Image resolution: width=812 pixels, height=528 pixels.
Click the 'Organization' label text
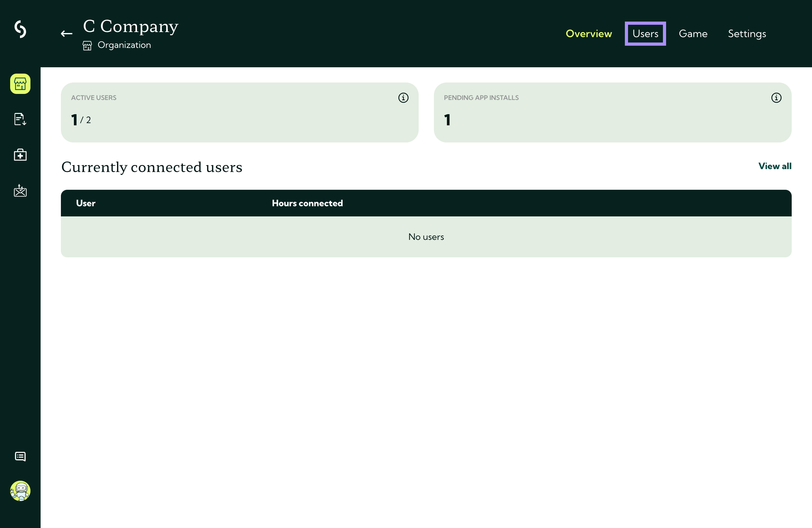click(124, 45)
